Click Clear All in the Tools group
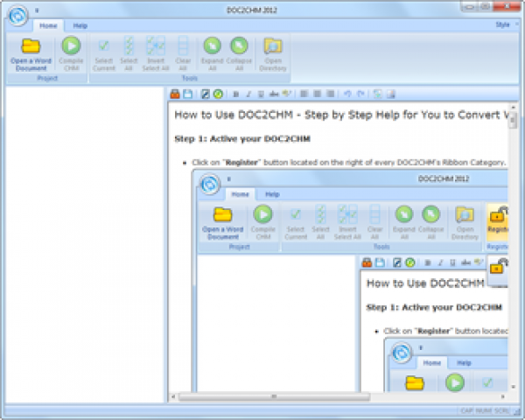Viewport: 525px width, 420px height. pyautogui.click(x=183, y=54)
